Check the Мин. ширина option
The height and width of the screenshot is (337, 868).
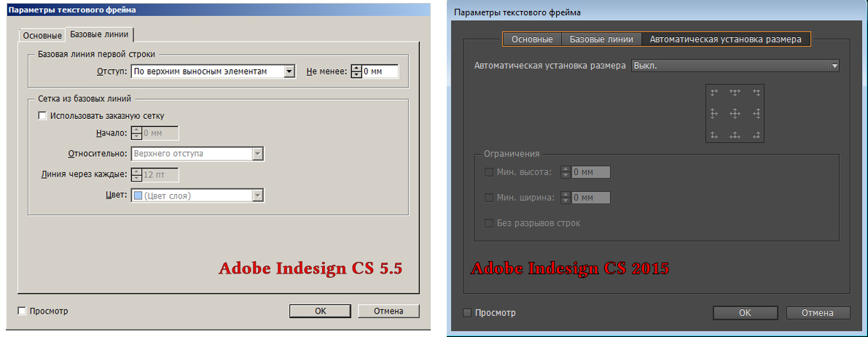pyautogui.click(x=489, y=198)
